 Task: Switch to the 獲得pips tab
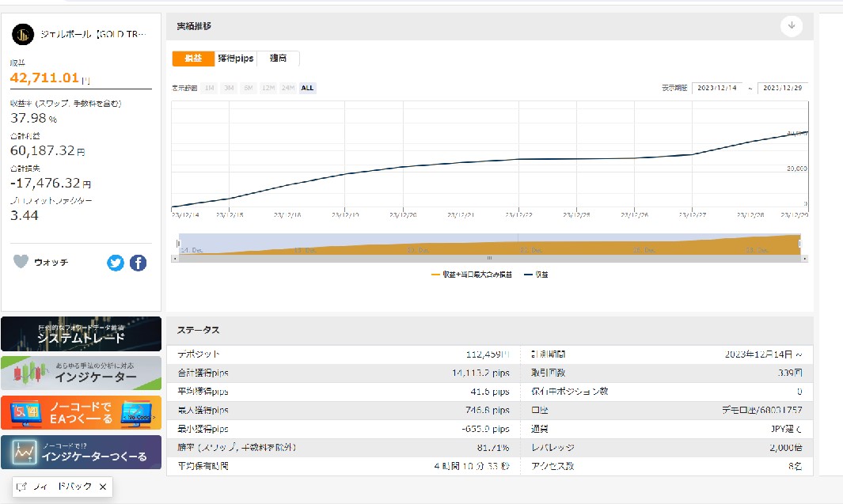coord(236,59)
